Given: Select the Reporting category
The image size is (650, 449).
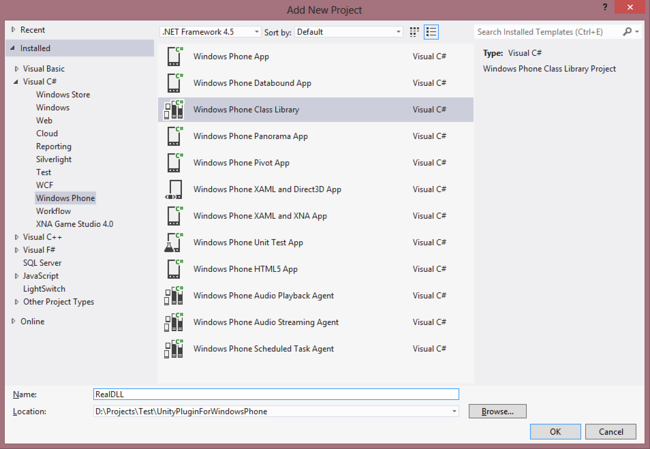Looking at the screenshot, I should 53,146.
